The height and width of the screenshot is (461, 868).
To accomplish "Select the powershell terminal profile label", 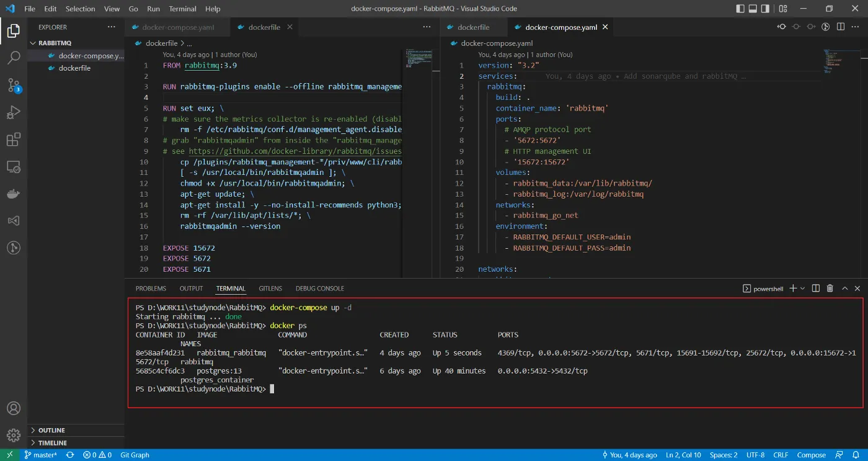I will pyautogui.click(x=763, y=289).
